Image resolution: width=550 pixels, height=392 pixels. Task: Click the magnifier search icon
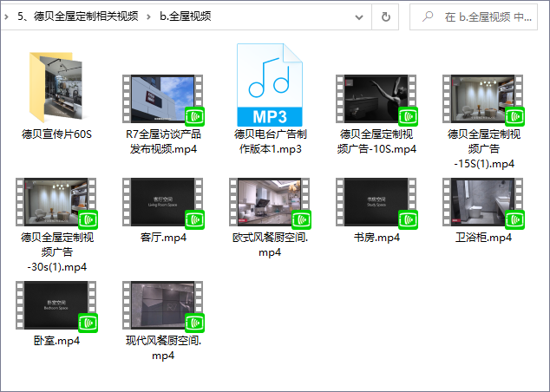pos(425,16)
